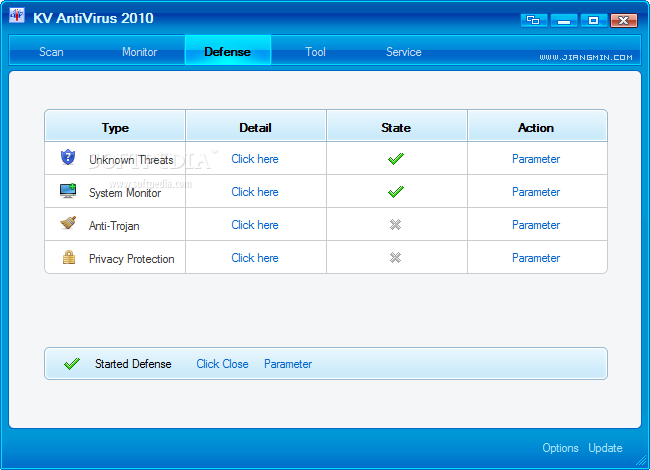Click the Privacy Protection padlock icon
Screen dimensions: 650x470
tap(69, 257)
